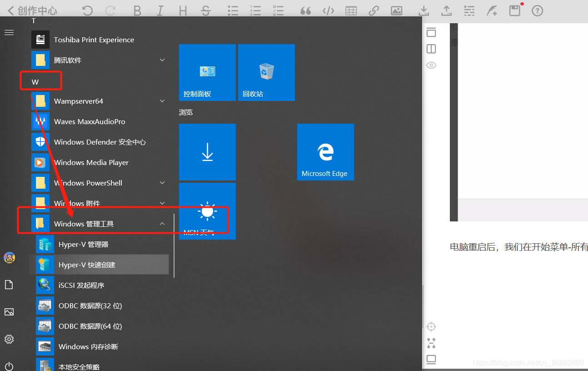
Task: Open the download arrow tile
Action: tap(207, 152)
